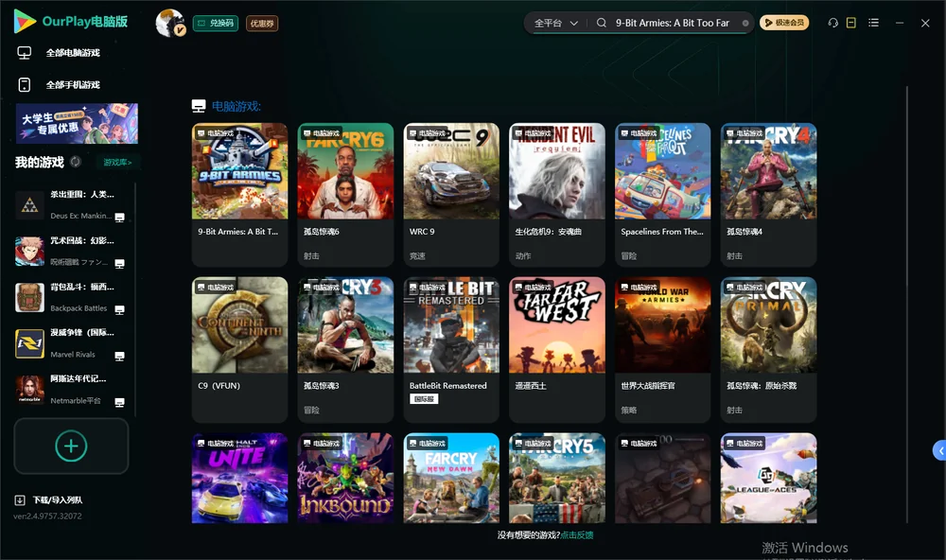Click the redeem code button
This screenshot has height=560, width=946.
point(216,23)
